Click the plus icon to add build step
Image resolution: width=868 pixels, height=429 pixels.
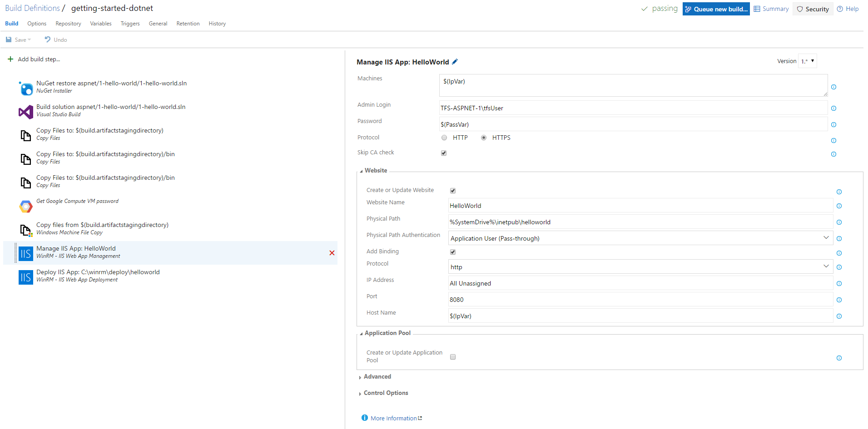pos(10,59)
